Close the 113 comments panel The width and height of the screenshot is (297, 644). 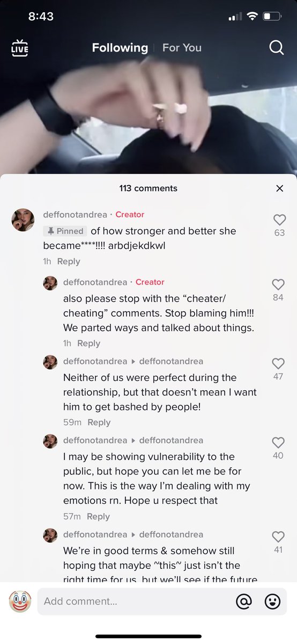(x=279, y=188)
